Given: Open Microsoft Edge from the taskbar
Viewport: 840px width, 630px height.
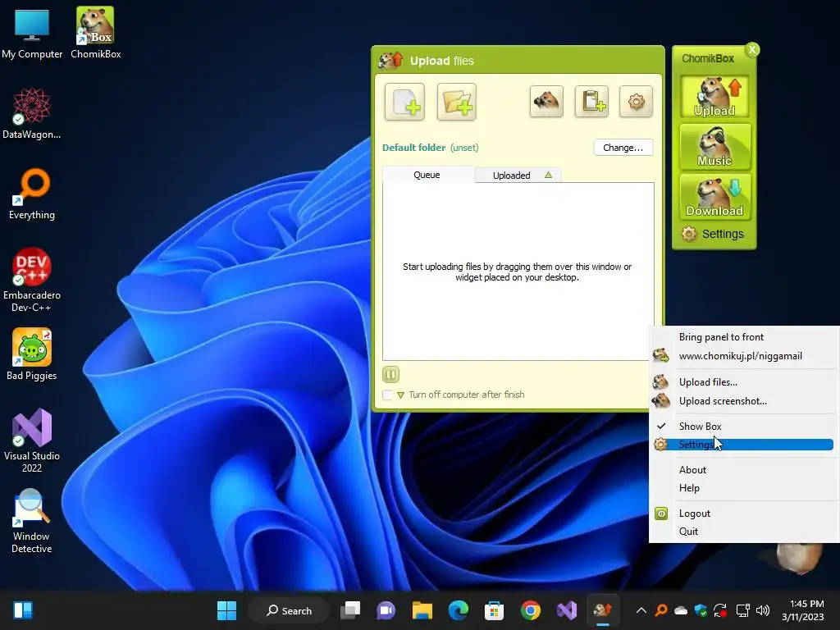Looking at the screenshot, I should point(458,610).
